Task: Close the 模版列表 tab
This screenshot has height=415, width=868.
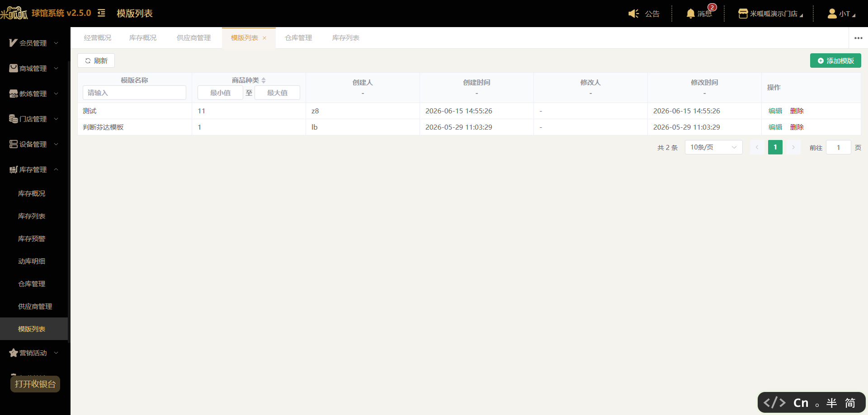Action: click(x=264, y=38)
